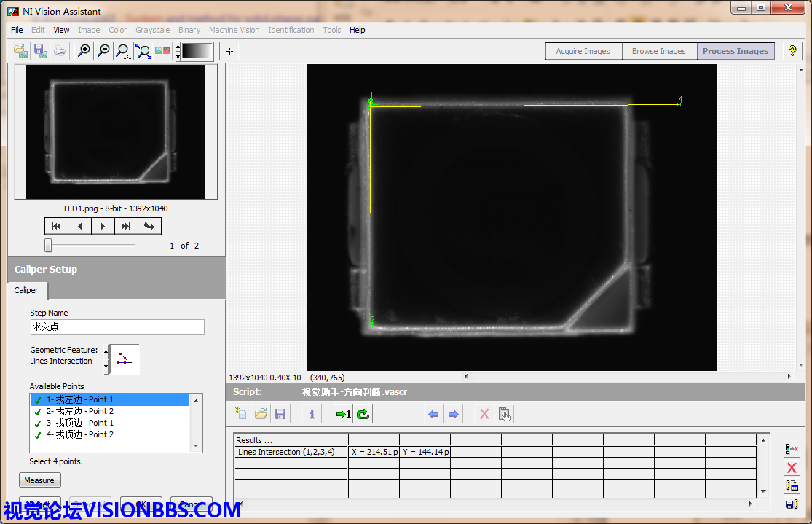Screen dimensions: 812x524
Task: Open the View menu
Action: 61,30
